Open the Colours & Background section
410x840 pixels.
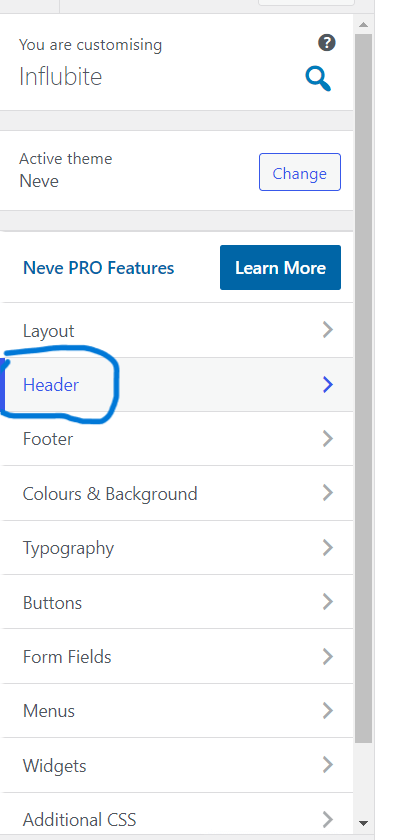pos(177,493)
